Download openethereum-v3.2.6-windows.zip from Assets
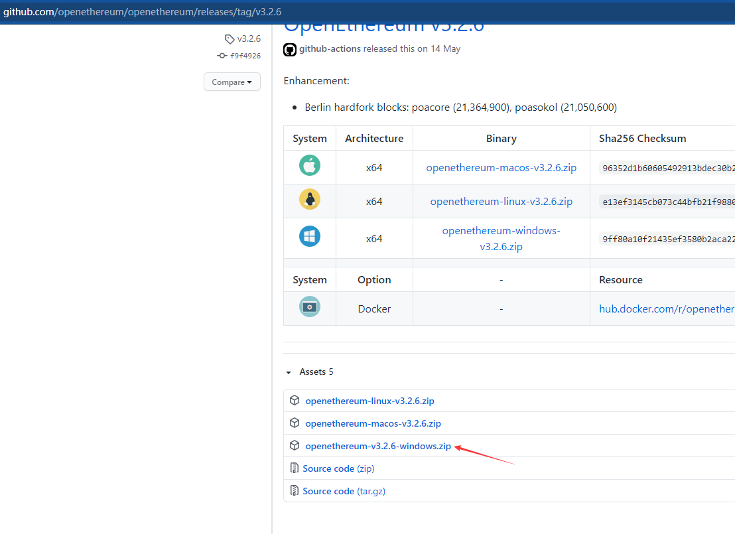Viewport: 735px width, 560px height. tap(378, 446)
